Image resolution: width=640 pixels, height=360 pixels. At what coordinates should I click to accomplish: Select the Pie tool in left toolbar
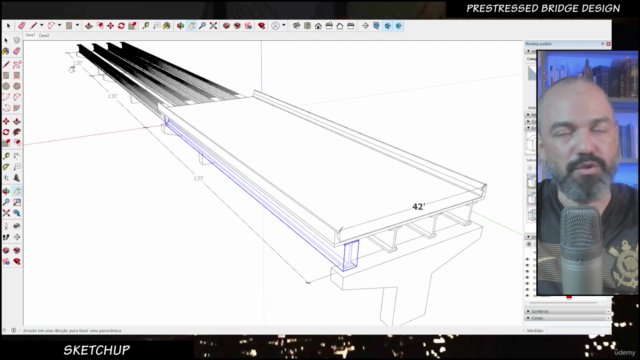(17, 108)
